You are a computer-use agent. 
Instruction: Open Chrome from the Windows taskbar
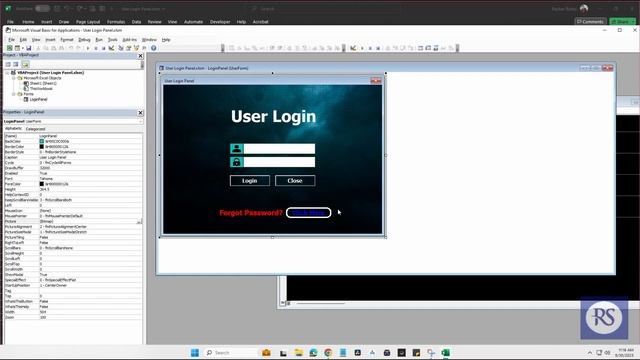[328, 353]
